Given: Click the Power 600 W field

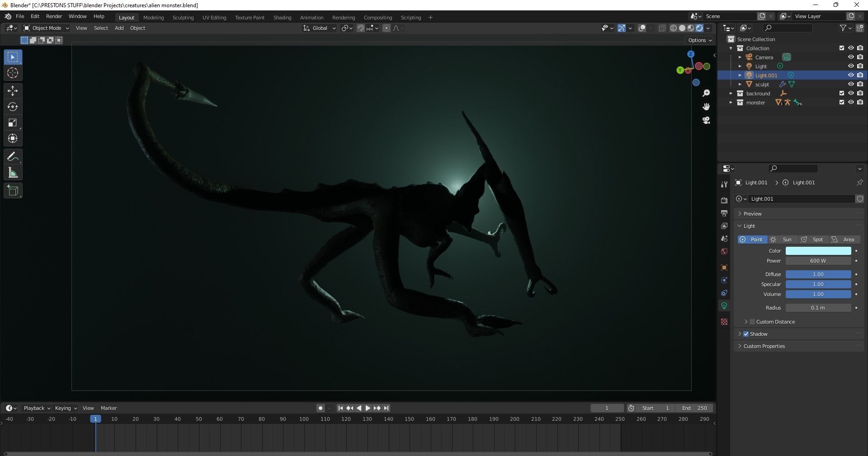Looking at the screenshot, I should pyautogui.click(x=818, y=261).
